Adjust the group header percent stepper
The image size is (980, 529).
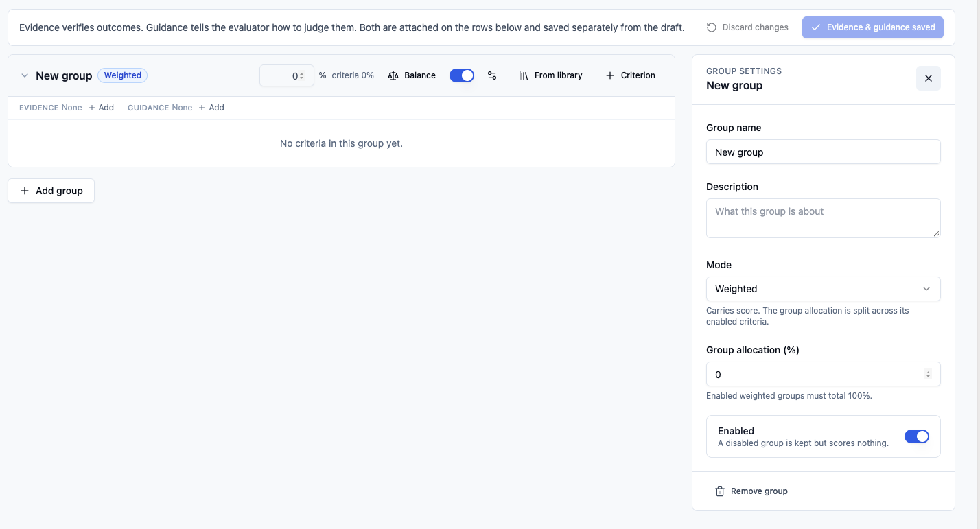[x=302, y=76]
